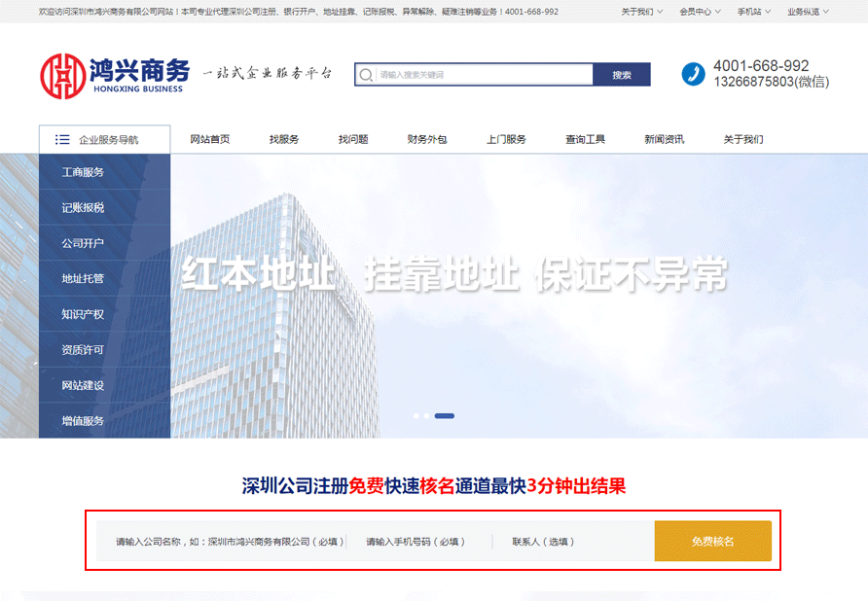Switch to the first banner slide dot

[416, 416]
